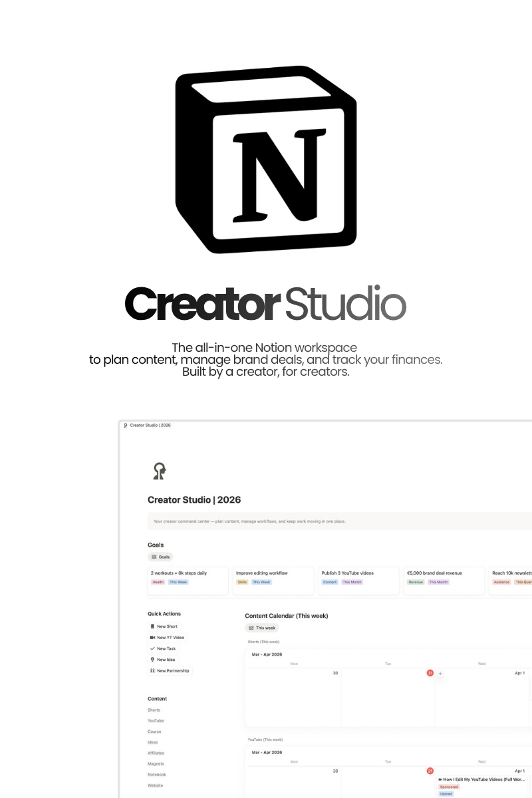Screen dimensions: 532x798
Task: Open the Improve editing workflow goal card
Action: (273, 581)
